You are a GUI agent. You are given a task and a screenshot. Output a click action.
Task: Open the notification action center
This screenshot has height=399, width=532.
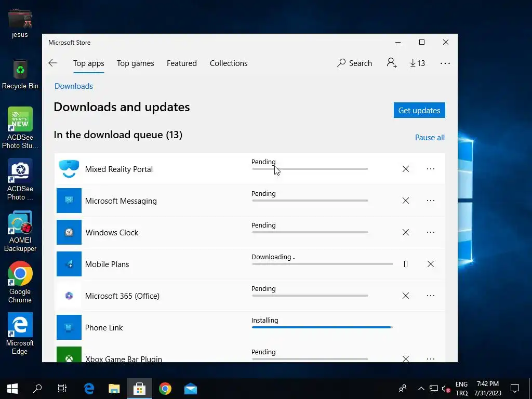coord(515,389)
